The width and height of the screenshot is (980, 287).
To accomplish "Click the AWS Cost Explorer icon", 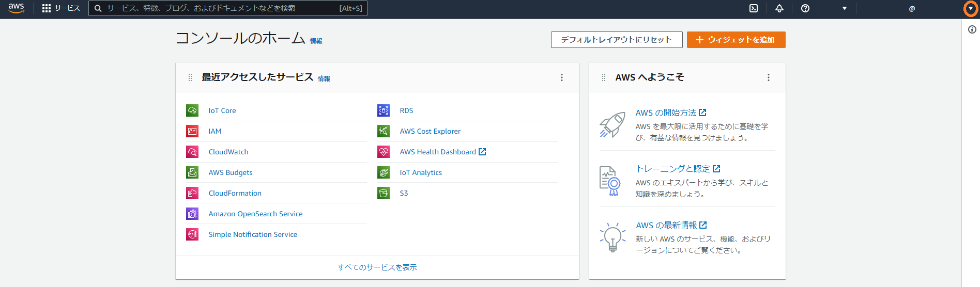I will 384,131.
